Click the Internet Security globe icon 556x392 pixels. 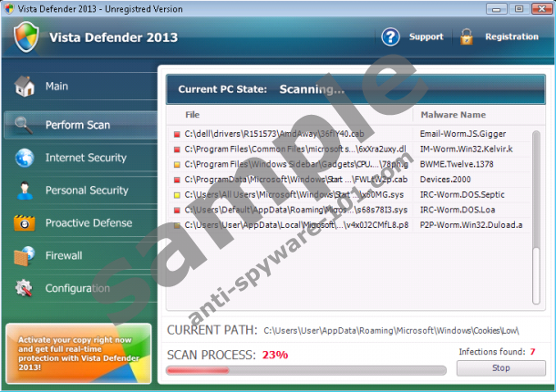[25, 158]
